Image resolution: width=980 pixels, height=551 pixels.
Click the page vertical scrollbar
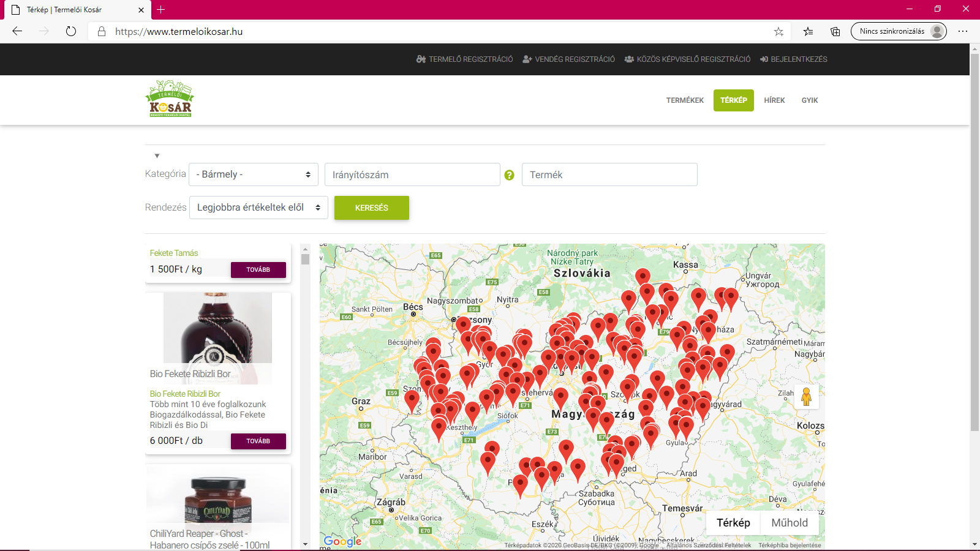974,242
